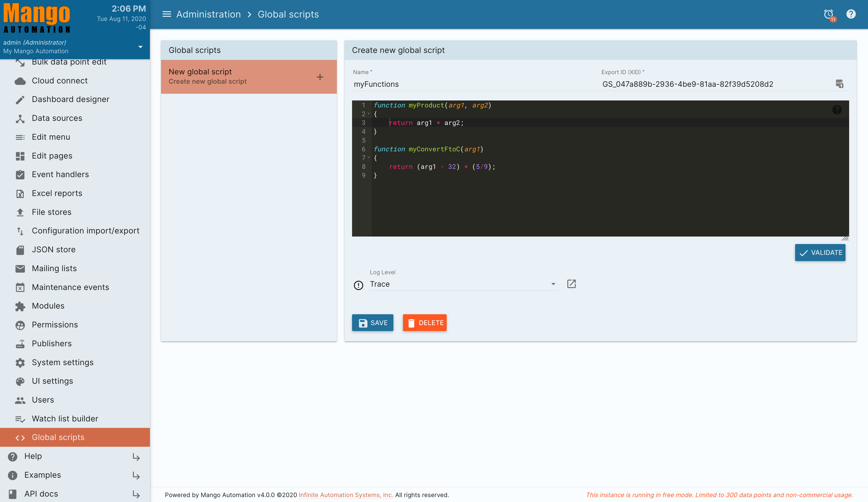Generate new XID icon beside Export ID
The height and width of the screenshot is (502, 868).
tap(839, 84)
